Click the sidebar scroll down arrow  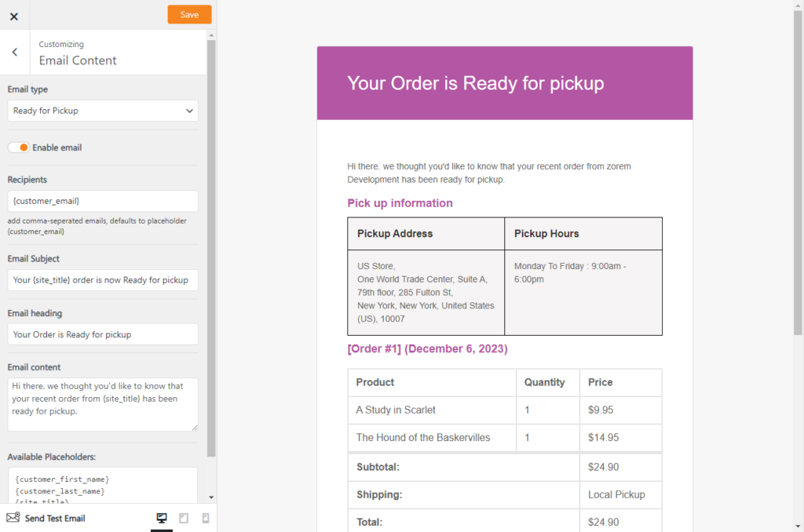211,497
